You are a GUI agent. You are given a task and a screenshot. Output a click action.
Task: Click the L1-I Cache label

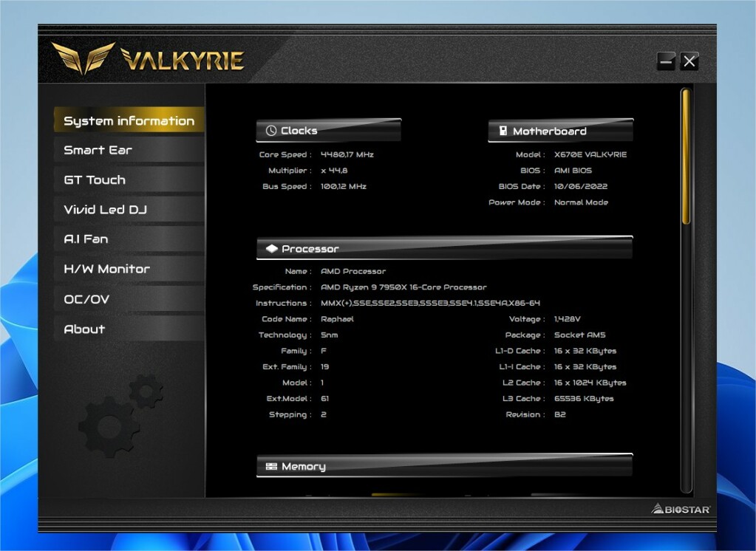(522, 366)
